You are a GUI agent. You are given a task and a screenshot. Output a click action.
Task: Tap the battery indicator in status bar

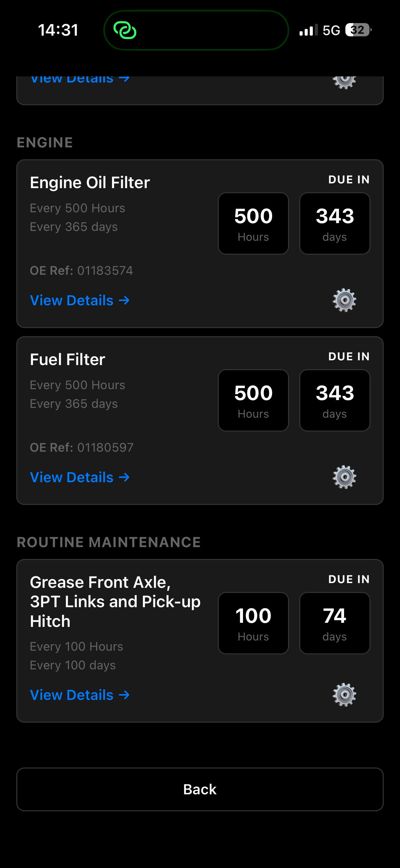click(x=358, y=30)
